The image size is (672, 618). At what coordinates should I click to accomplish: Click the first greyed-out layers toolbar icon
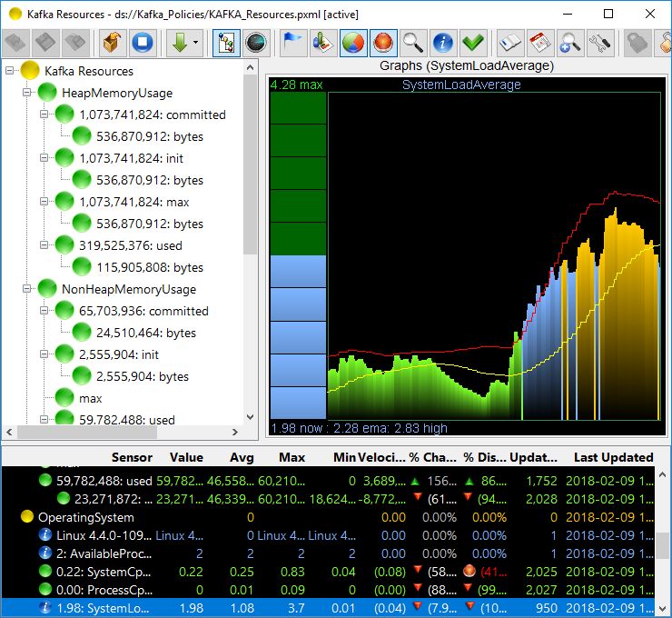[x=15, y=43]
